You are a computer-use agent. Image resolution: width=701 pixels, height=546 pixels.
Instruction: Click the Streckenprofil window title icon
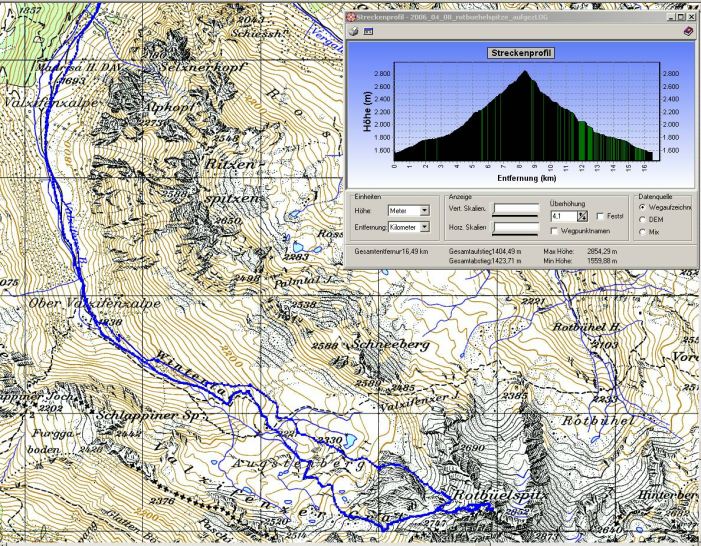351,17
